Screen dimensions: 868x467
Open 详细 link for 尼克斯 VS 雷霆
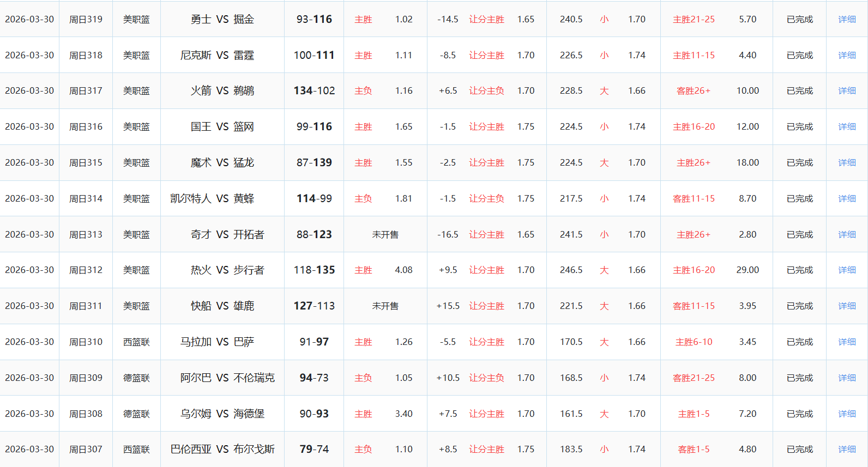[847, 55]
